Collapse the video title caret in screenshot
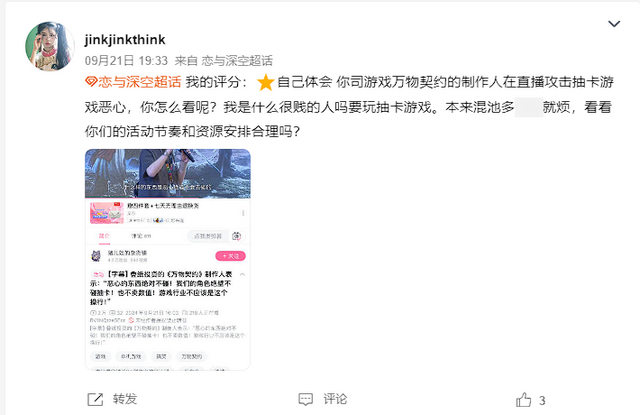Viewport: 640px width, 415px height. coord(242,275)
